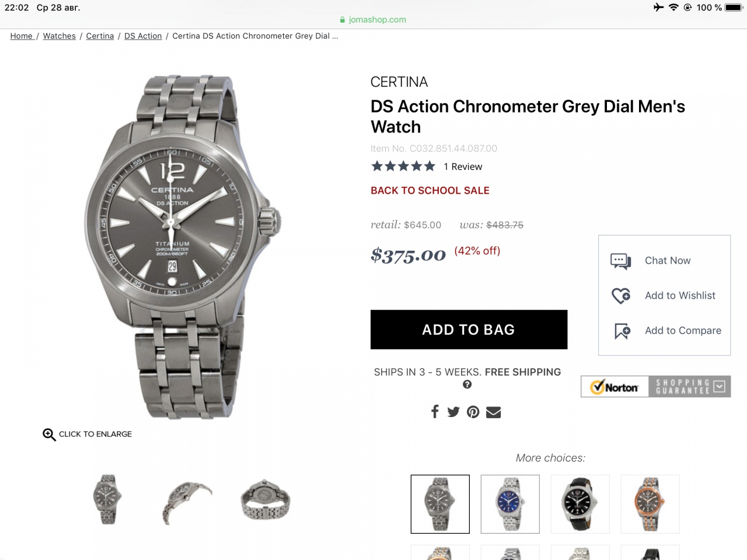Share product by email envelope icon
The width and height of the screenshot is (747, 560).
click(x=494, y=412)
